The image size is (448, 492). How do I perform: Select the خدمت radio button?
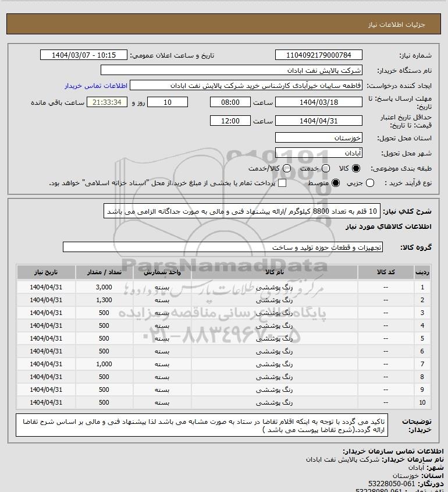coord(326,168)
